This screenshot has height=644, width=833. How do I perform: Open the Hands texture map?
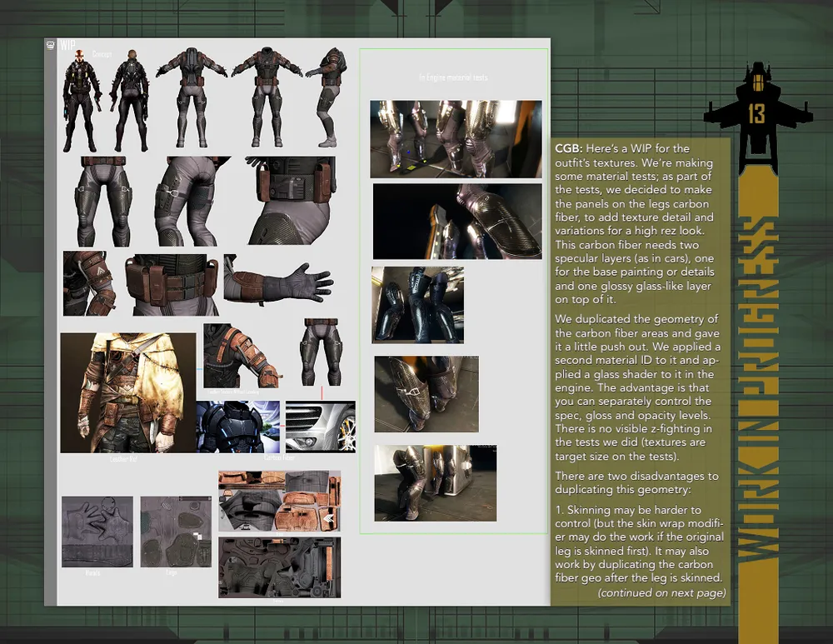click(x=97, y=532)
